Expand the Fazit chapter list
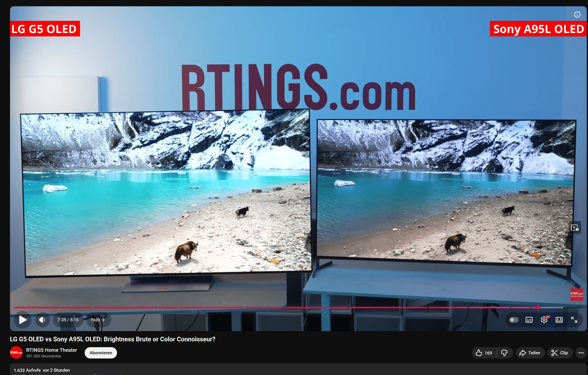 coord(98,320)
